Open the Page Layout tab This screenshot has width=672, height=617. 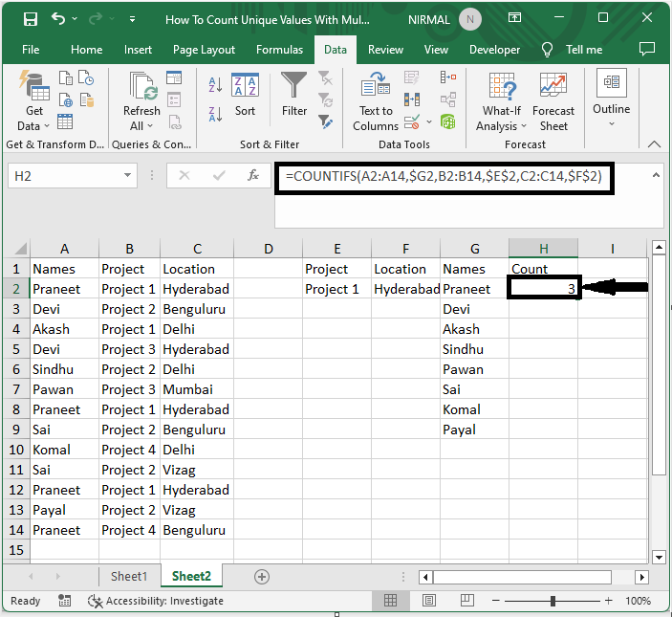pyautogui.click(x=204, y=50)
